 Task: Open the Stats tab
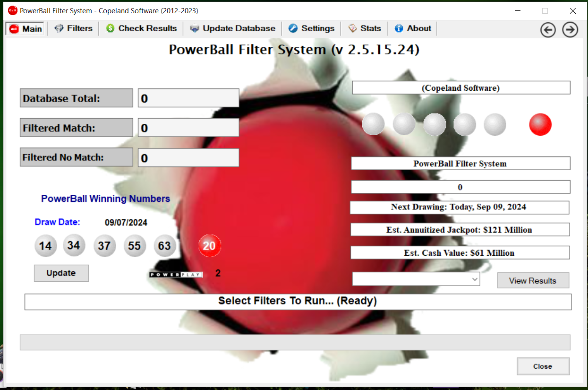coord(365,28)
